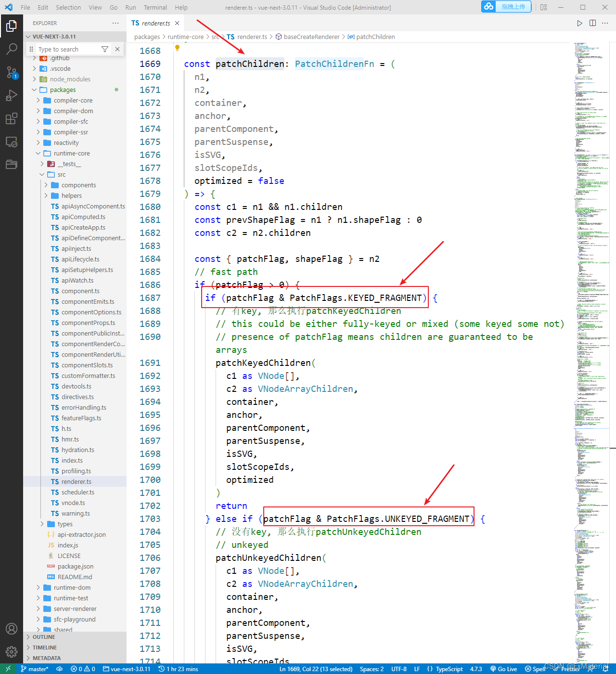This screenshot has height=674, width=616.
Task: Expand the helpers folder
Action: [75, 195]
